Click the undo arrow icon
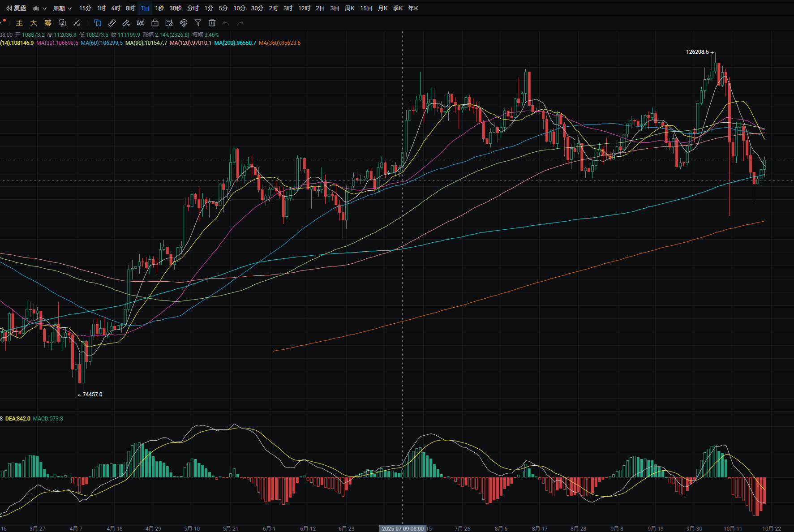Viewport: 794px width, 532px height. click(x=226, y=23)
